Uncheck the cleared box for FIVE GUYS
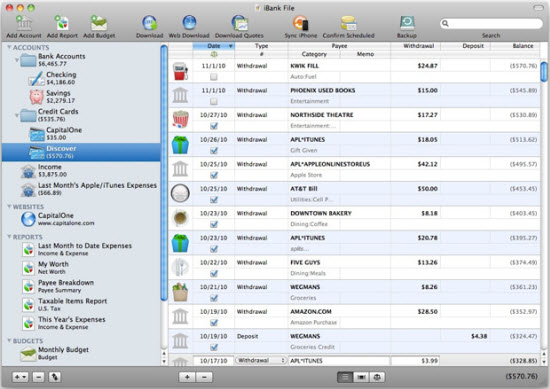This screenshot has width=550, height=389. 214,273
